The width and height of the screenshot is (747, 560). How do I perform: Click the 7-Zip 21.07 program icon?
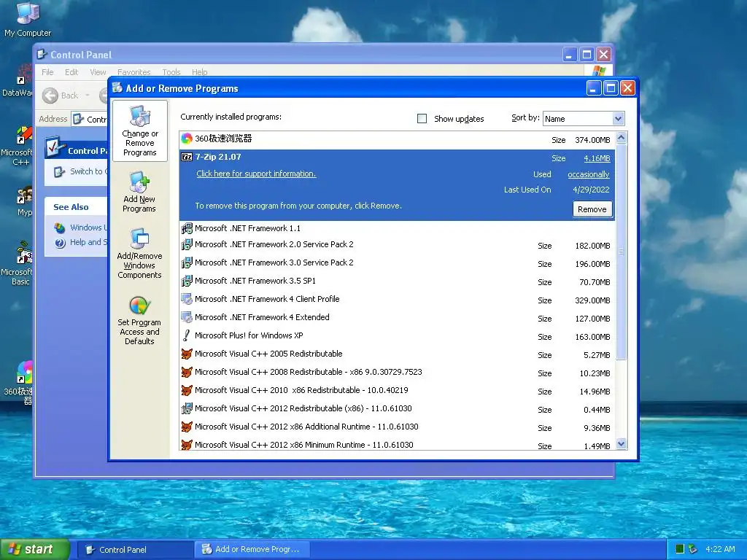[x=187, y=157]
